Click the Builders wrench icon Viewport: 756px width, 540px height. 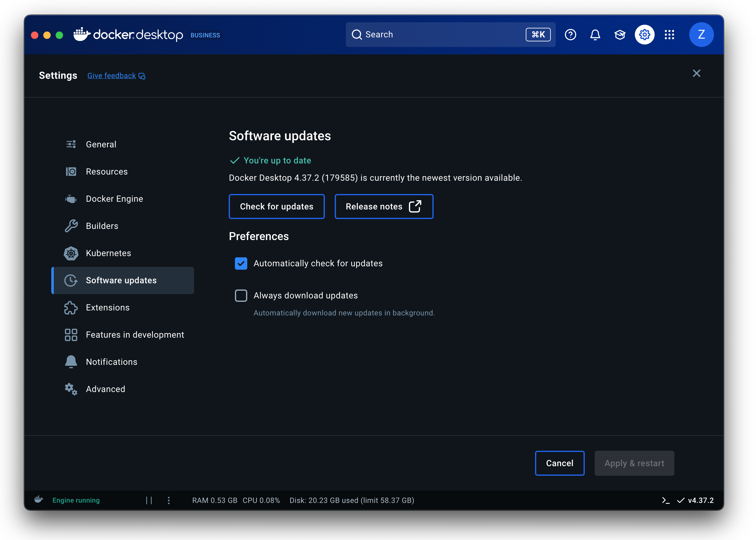[x=71, y=226]
